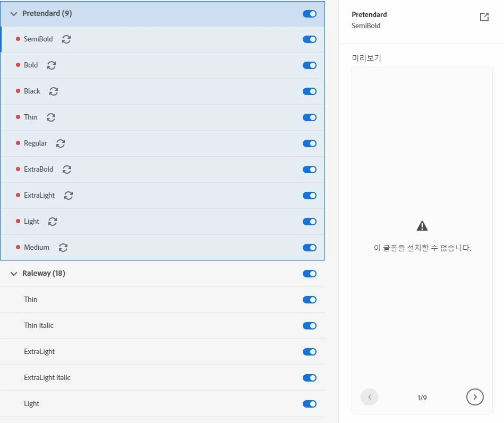Select the SemiBold font row
This screenshot has width=504, height=423.
coord(163,39)
